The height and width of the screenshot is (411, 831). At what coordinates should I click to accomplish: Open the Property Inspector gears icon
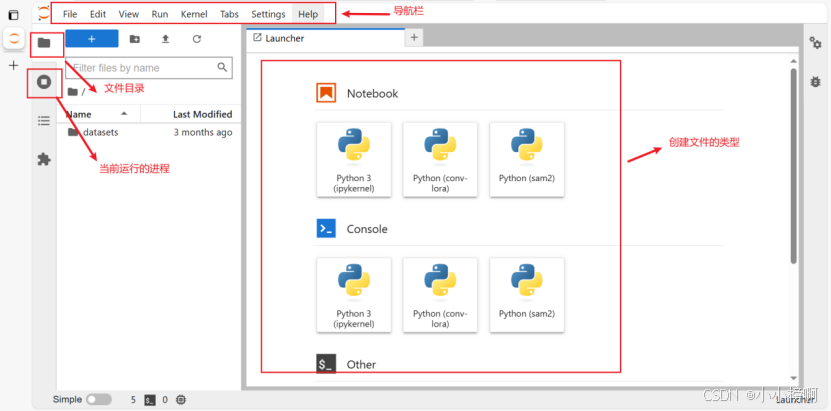click(815, 43)
